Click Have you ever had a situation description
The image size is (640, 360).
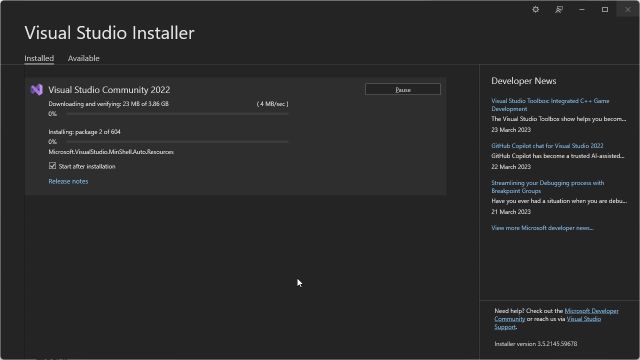click(559, 201)
